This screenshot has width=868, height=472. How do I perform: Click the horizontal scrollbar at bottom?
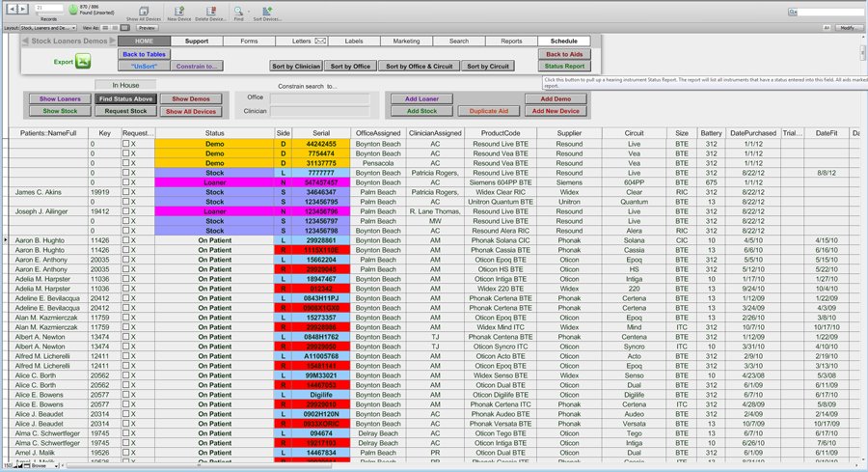tap(200, 466)
